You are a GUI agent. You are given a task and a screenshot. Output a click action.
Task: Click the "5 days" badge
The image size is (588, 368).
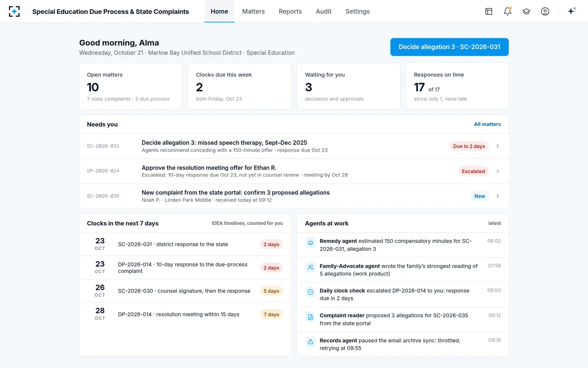[272, 291]
